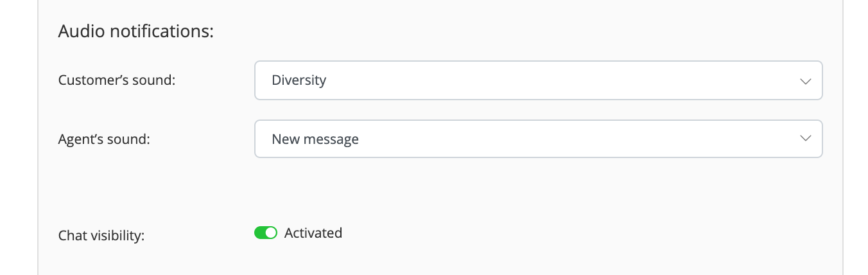Click the down arrow next to New message
This screenshot has height=275, width=868.
[x=805, y=139]
